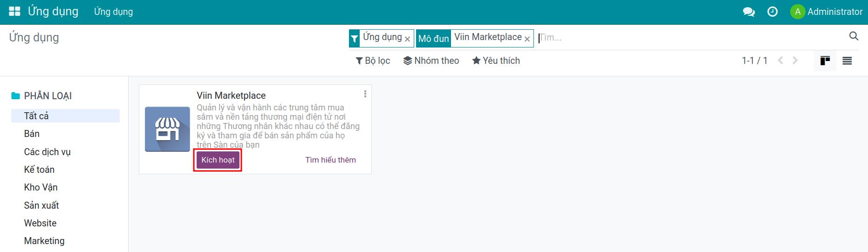Click the Ứng dụng breadcrumb heading

pos(34,38)
